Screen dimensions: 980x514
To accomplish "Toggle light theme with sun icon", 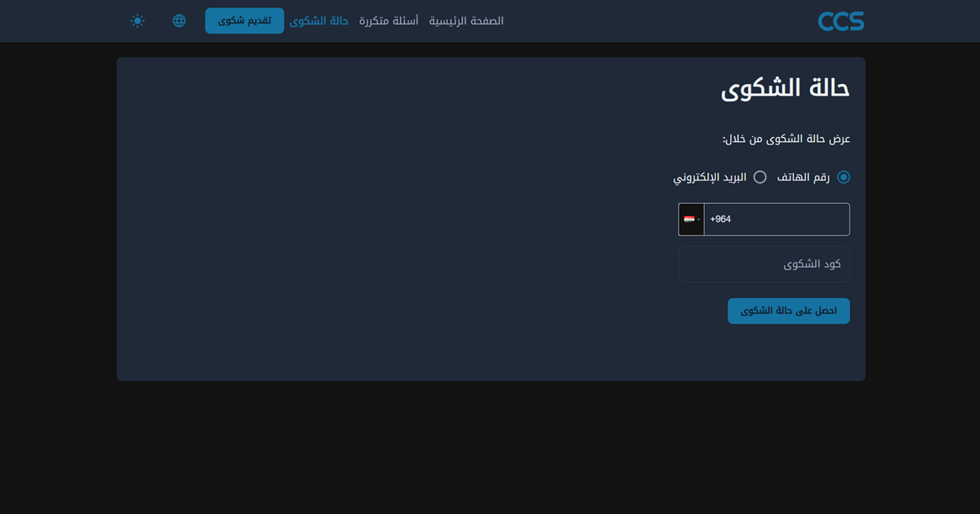I will (138, 21).
